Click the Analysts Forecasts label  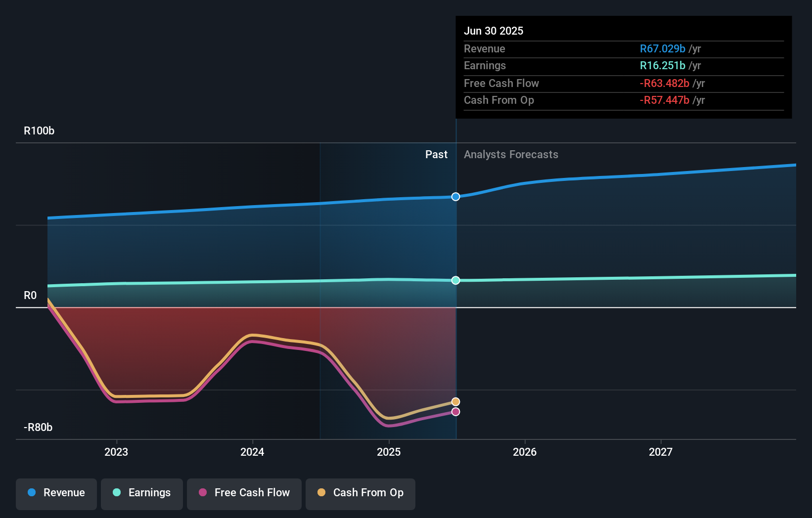511,155
